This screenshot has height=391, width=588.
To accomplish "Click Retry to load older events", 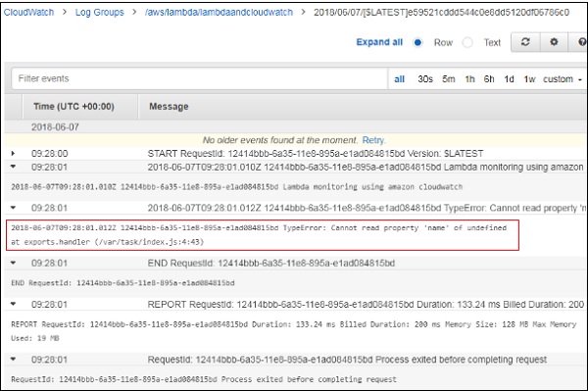I will [373, 140].
